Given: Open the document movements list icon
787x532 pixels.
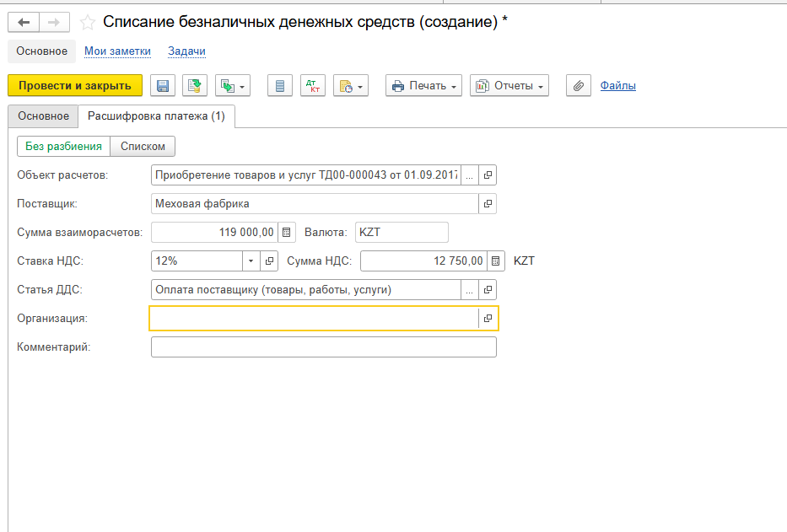Looking at the screenshot, I should click(280, 85).
